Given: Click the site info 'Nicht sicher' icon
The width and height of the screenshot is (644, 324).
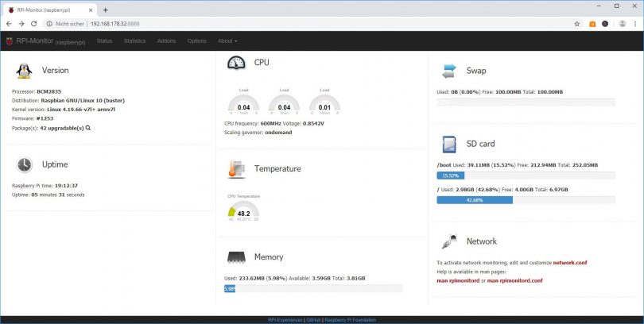Looking at the screenshot, I should coord(49,24).
